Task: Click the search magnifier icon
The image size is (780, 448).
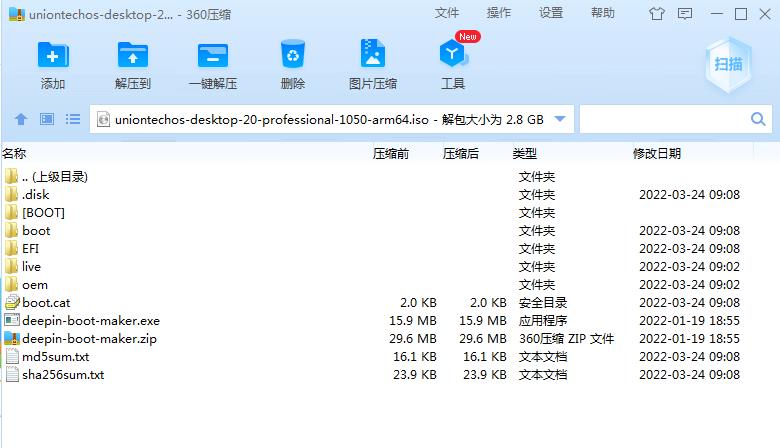Action: (x=758, y=119)
